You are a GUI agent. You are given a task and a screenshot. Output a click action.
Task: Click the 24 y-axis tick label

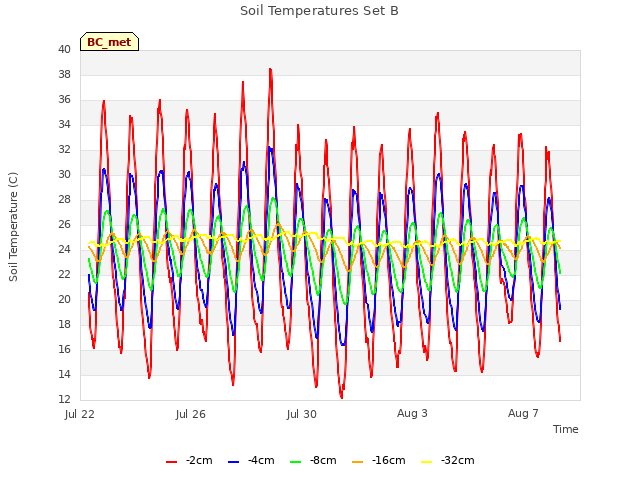(64, 249)
